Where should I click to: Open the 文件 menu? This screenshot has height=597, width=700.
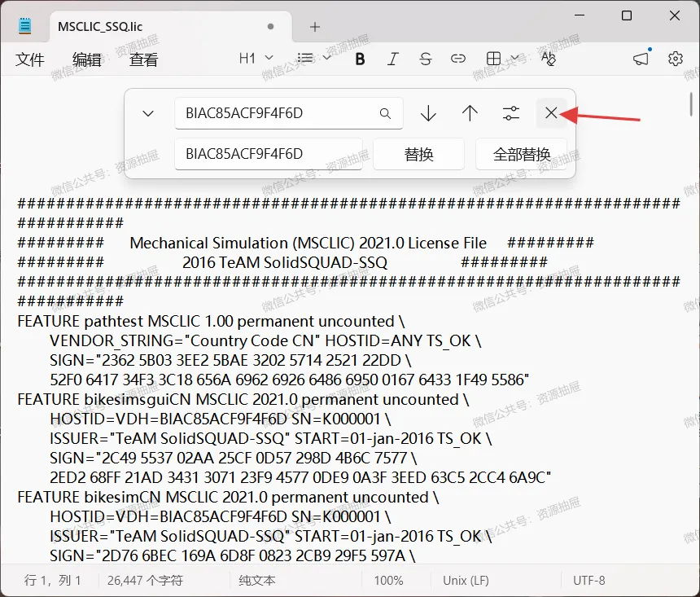(30, 59)
